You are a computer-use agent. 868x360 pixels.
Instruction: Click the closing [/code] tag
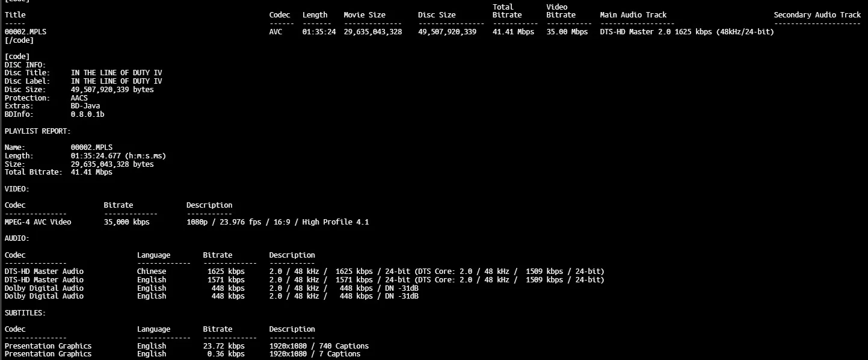[x=19, y=40]
